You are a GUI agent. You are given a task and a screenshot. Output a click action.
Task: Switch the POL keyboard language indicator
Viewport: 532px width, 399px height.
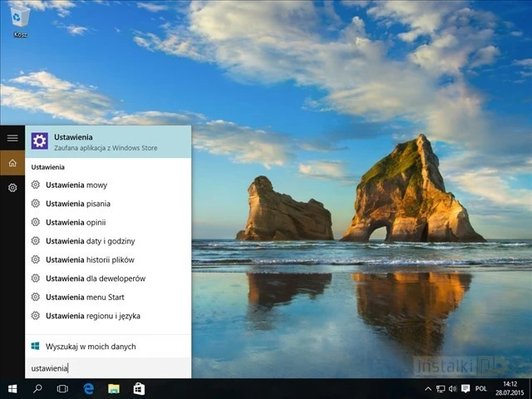pyautogui.click(x=481, y=388)
